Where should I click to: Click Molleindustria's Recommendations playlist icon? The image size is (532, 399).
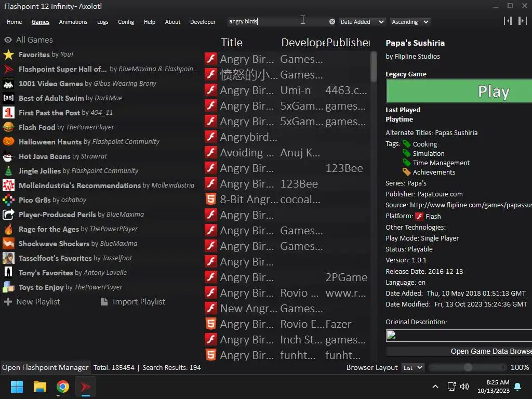[8, 185]
